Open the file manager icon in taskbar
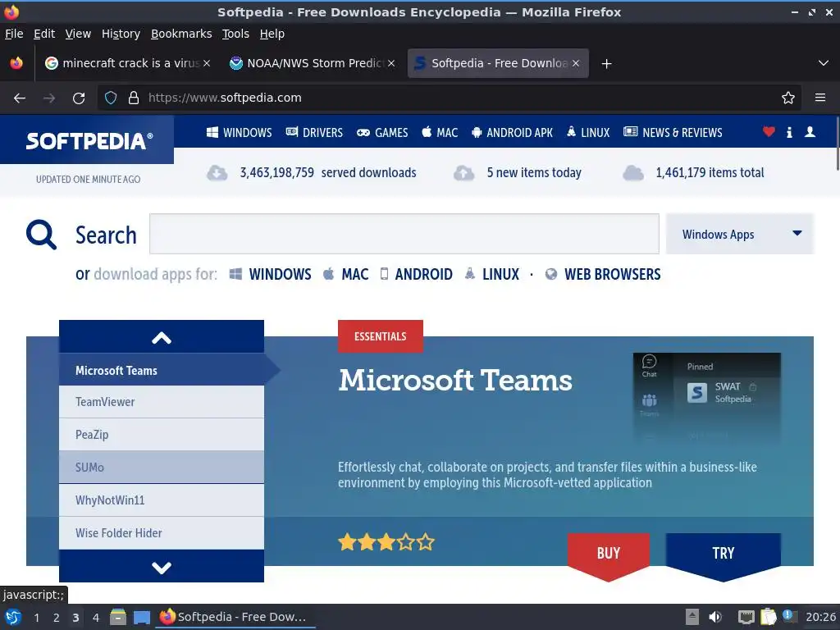 [x=118, y=617]
